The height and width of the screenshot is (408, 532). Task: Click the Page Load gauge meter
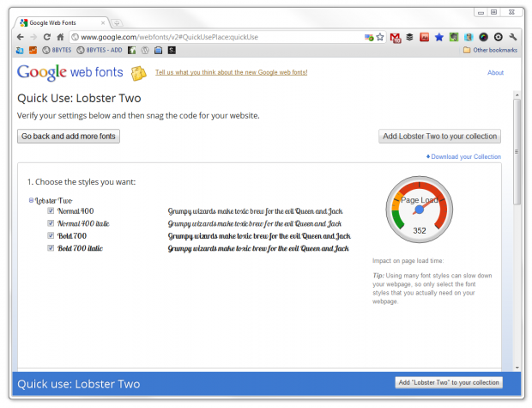pos(419,210)
